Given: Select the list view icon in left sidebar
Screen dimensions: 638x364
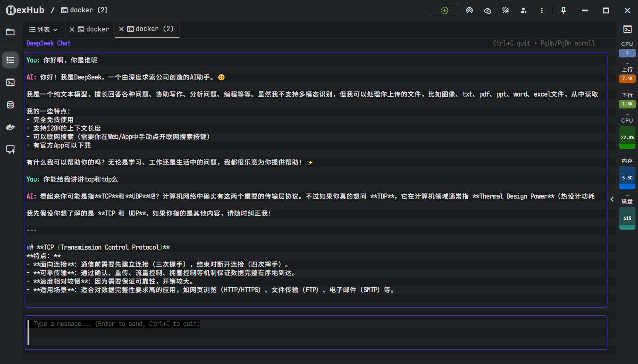Looking at the screenshot, I should pyautogui.click(x=10, y=60).
